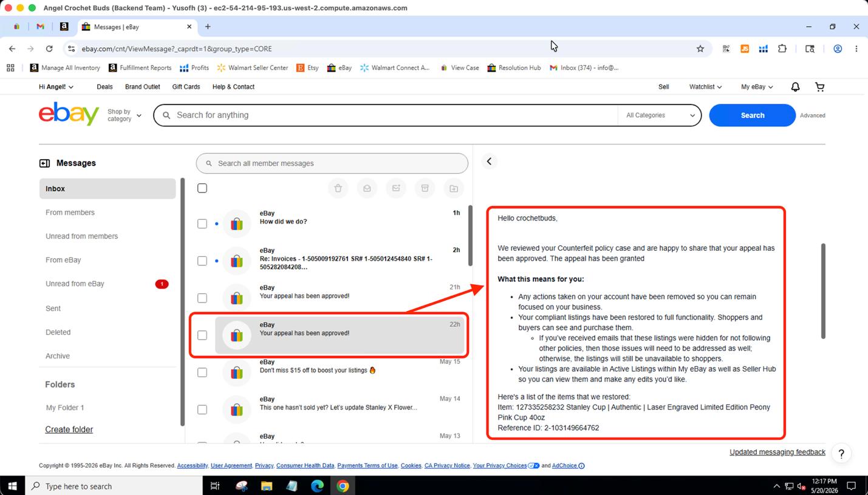
Task: Expand the My eBay dropdown
Action: (x=757, y=87)
